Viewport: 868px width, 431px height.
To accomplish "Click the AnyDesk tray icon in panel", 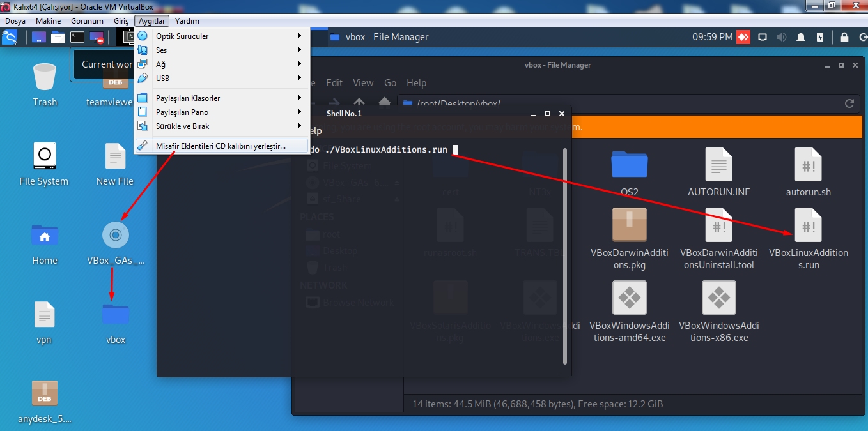I will pyautogui.click(x=743, y=37).
